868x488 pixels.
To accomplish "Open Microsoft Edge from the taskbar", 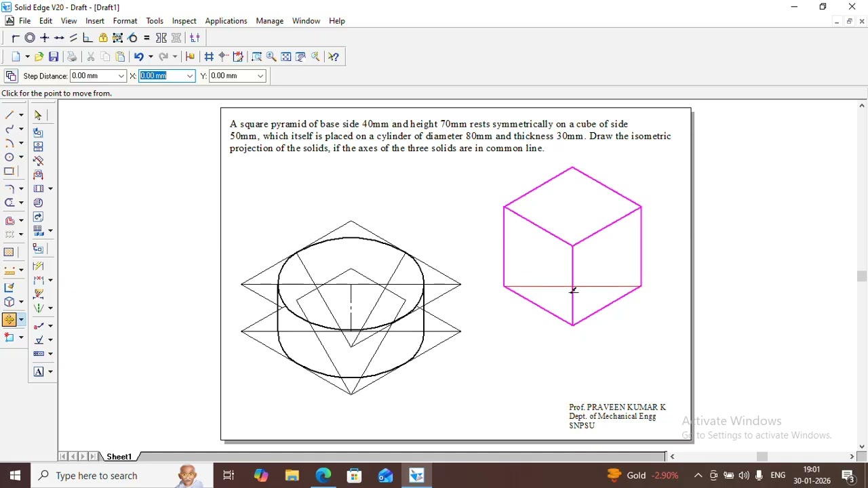I will point(323,476).
